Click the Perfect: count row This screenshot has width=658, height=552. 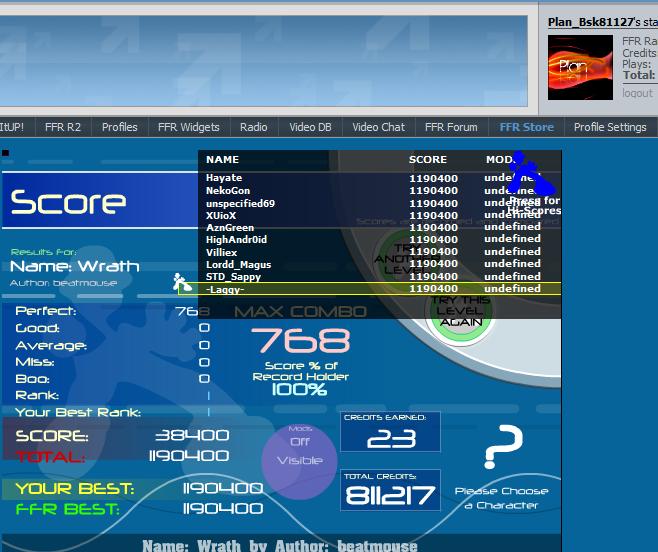[x=112, y=311]
